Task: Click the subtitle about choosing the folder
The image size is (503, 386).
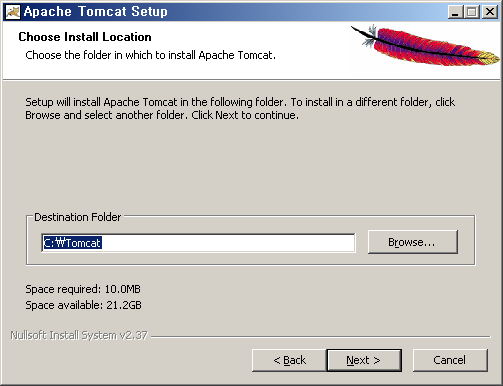Action: click(x=151, y=55)
